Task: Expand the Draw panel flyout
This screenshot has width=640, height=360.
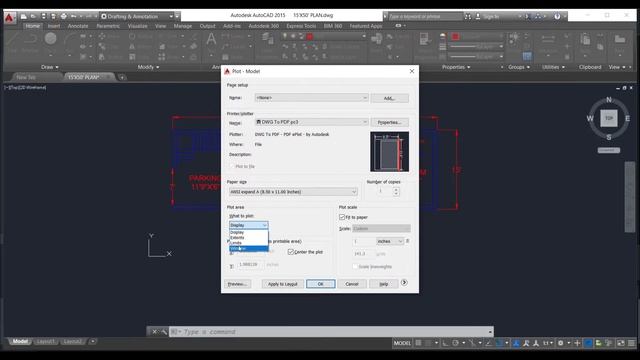Action: pyautogui.click(x=50, y=67)
